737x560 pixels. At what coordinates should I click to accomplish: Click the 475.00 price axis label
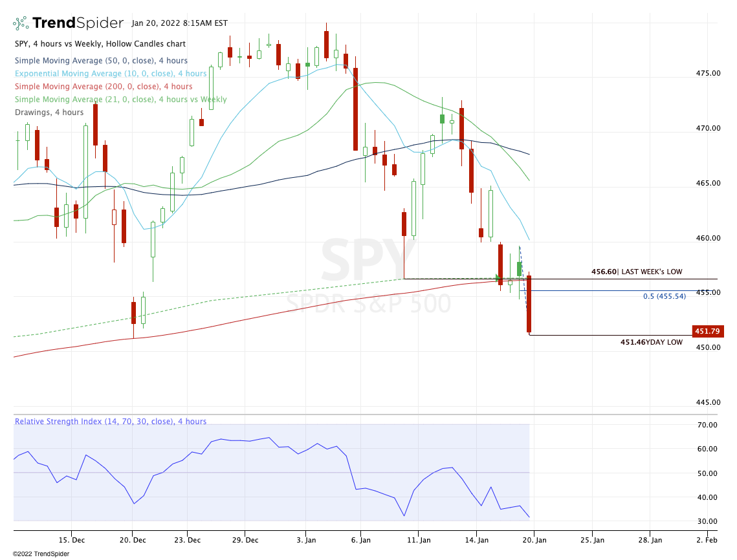pyautogui.click(x=708, y=73)
